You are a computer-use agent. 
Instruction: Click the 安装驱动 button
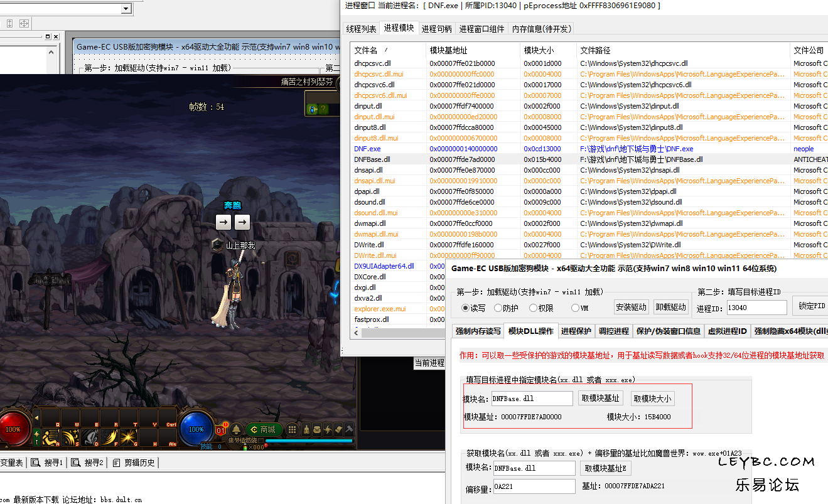(632, 308)
